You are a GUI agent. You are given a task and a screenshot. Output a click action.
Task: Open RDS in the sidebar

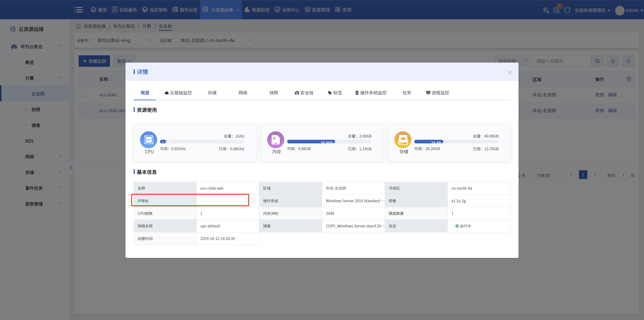[29, 141]
